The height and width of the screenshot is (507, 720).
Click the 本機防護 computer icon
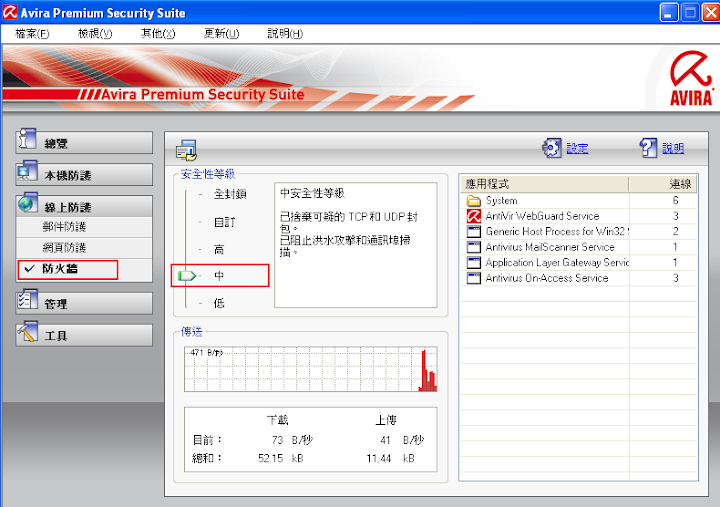(27, 171)
